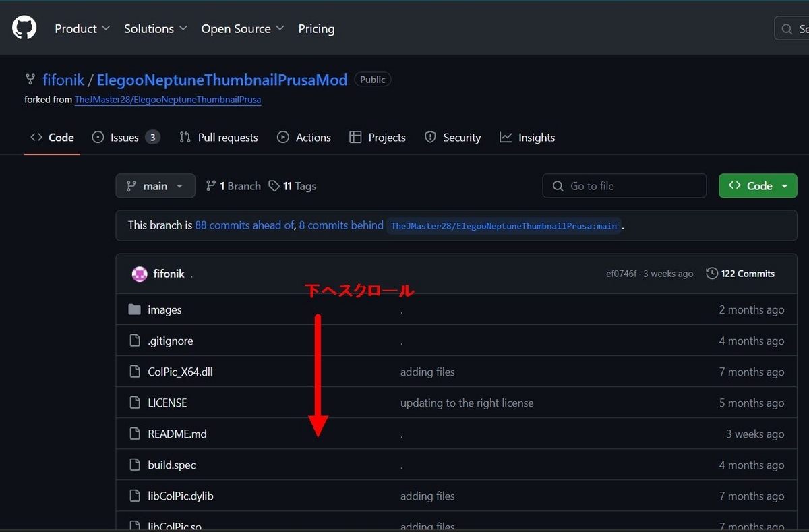The width and height of the screenshot is (809, 532).
Task: Open ElegooNeptuneThumbnailPrusaMod repository link
Action: point(222,80)
